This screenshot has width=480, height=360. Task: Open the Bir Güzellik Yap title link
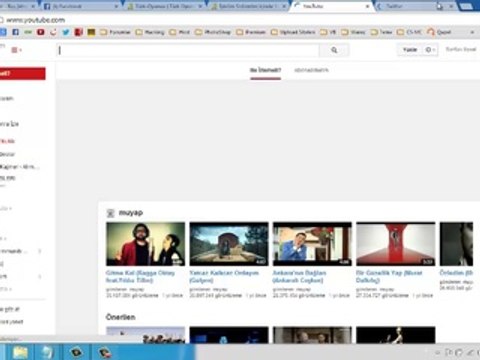(389, 276)
